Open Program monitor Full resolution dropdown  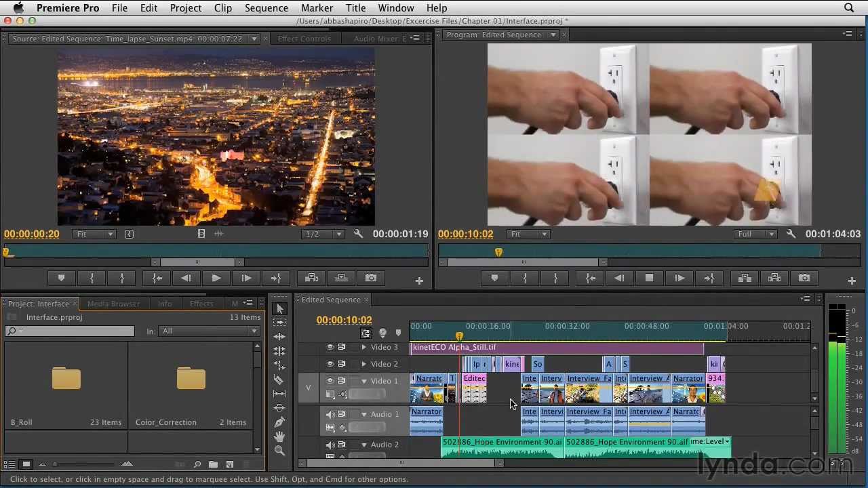[x=755, y=234]
